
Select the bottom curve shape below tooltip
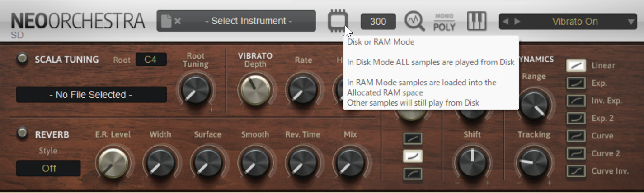click(x=413, y=174)
